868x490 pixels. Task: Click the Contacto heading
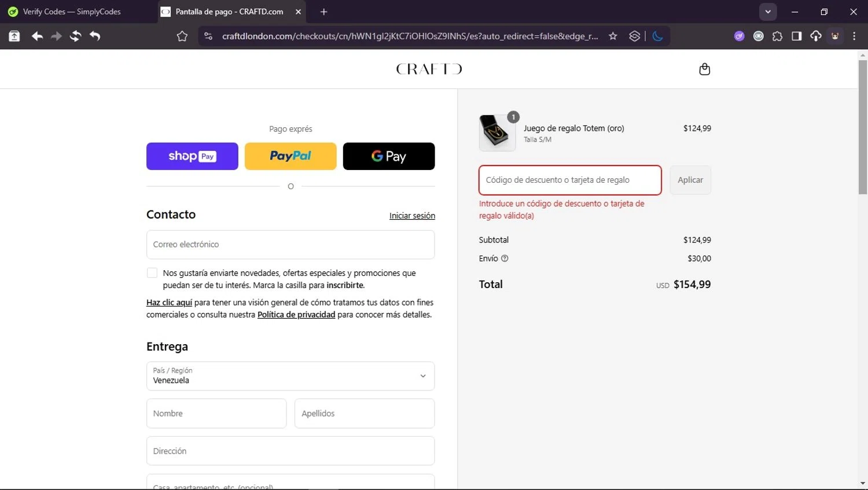coord(171,215)
